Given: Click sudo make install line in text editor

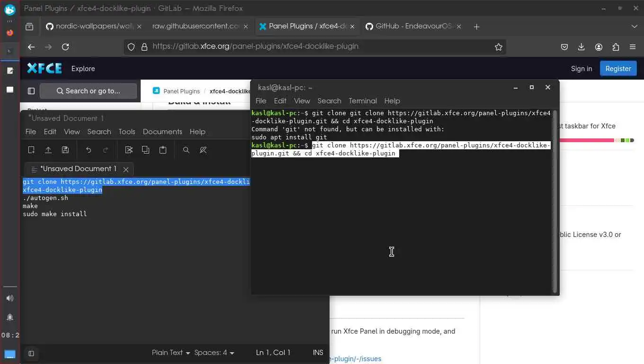Looking at the screenshot, I should click(55, 214).
